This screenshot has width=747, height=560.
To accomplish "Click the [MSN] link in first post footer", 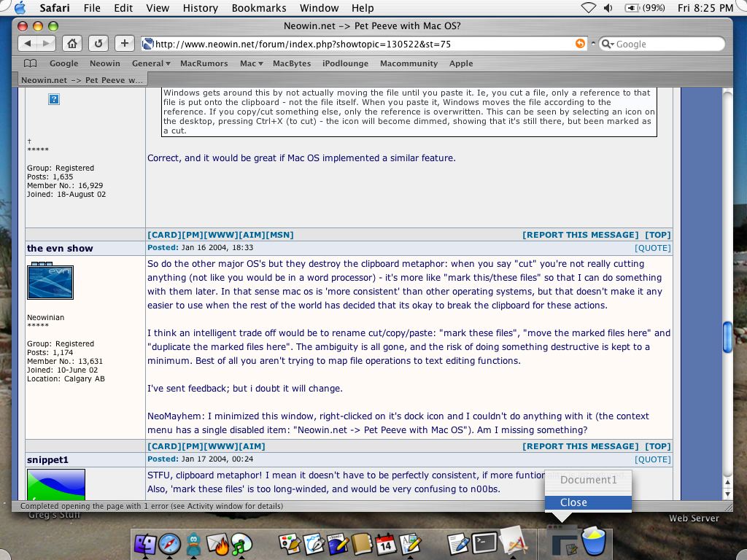I will 279,235.
